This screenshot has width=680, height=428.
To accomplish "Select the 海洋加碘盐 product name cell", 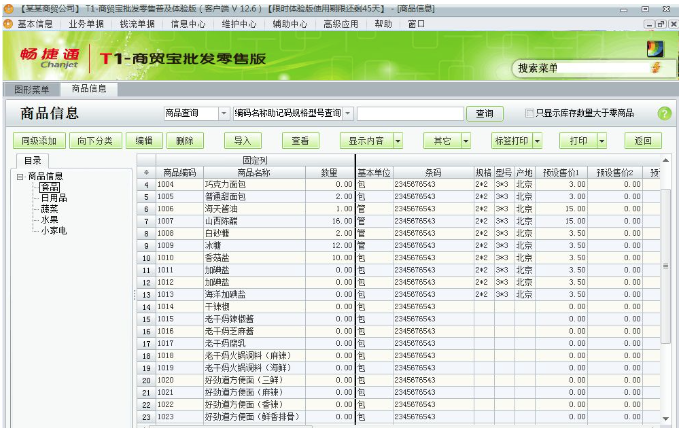I will click(x=254, y=294).
